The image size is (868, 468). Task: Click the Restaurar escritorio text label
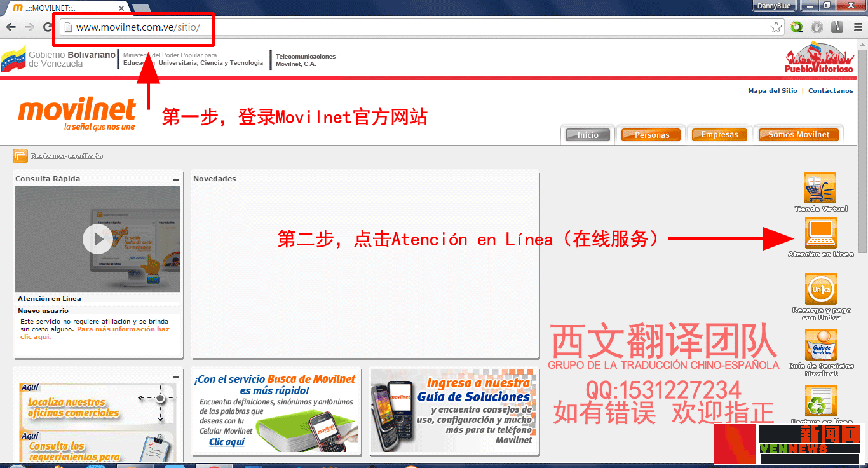click(x=67, y=156)
